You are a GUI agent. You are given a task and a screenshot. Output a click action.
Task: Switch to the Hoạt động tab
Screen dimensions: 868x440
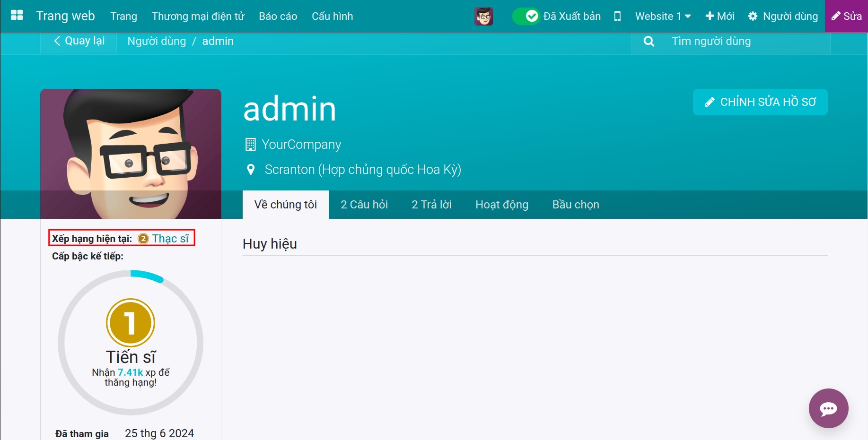point(502,205)
